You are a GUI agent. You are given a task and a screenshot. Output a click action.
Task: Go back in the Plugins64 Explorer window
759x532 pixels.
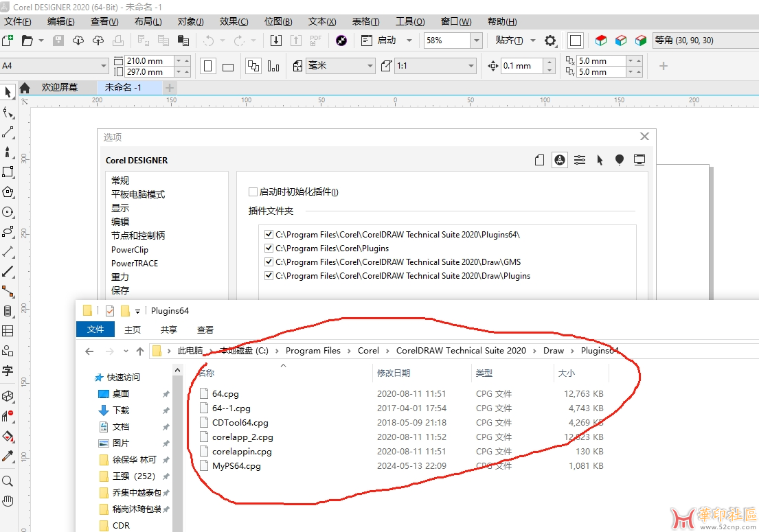tap(89, 351)
